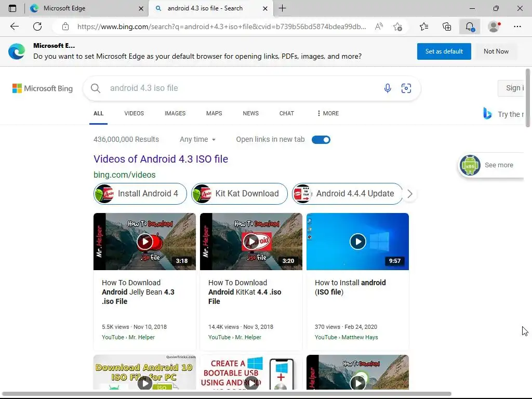Click the How To Download Android KitKat title
Screen dimensions: 532x399
pos(245,292)
